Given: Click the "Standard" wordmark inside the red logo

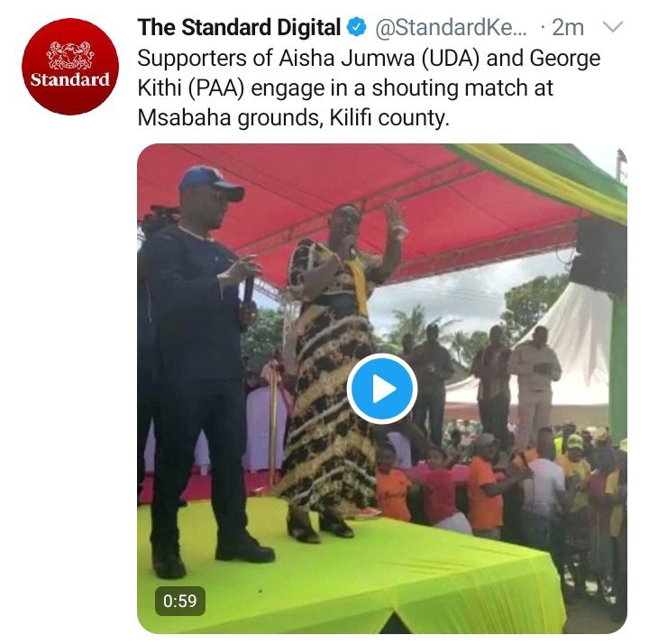Looking at the screenshot, I should pyautogui.click(x=70, y=79).
